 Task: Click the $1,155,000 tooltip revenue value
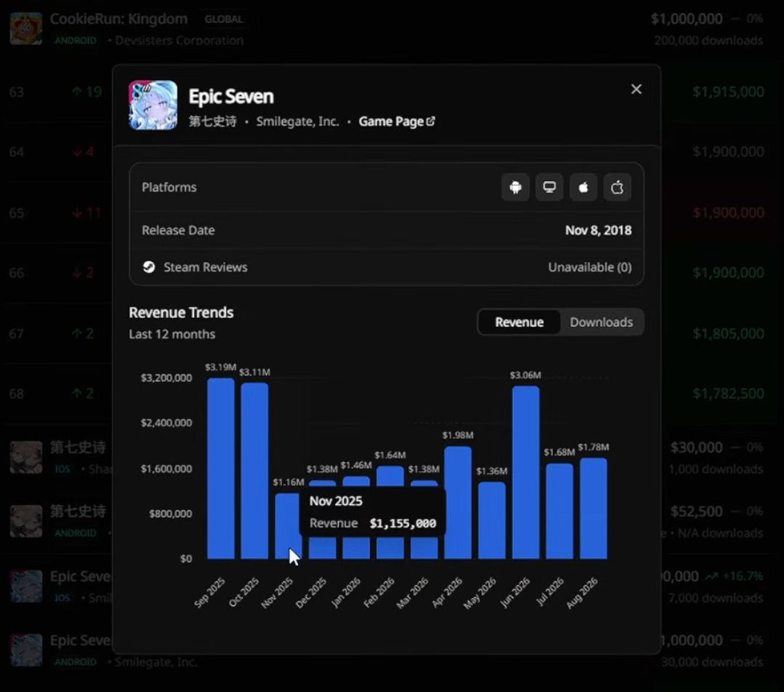point(402,523)
